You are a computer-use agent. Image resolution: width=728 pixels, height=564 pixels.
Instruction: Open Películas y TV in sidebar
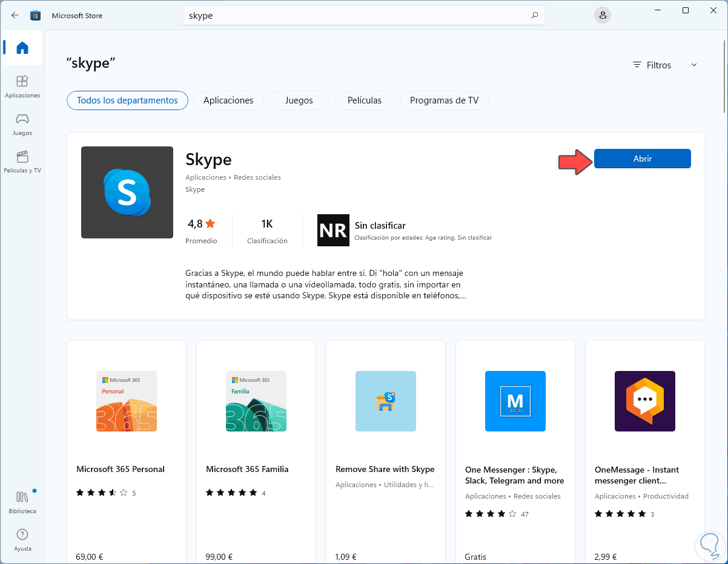(x=22, y=162)
